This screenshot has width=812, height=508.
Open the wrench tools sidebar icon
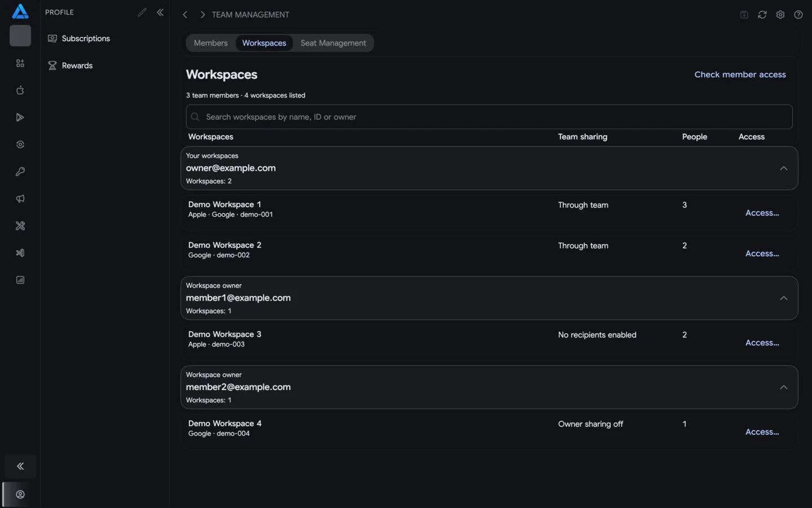(x=20, y=226)
